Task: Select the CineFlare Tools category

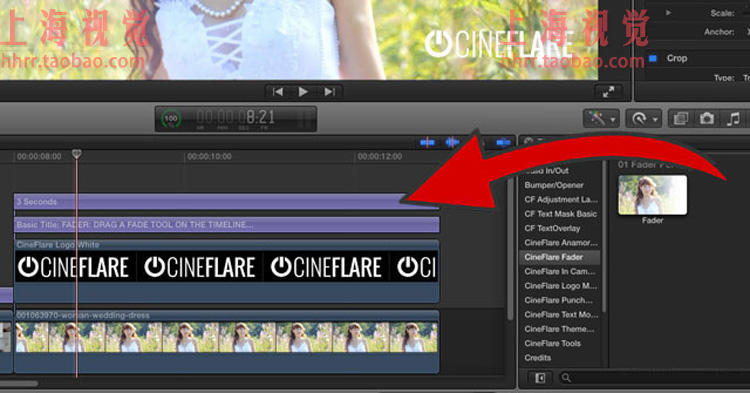Action: pos(552,343)
